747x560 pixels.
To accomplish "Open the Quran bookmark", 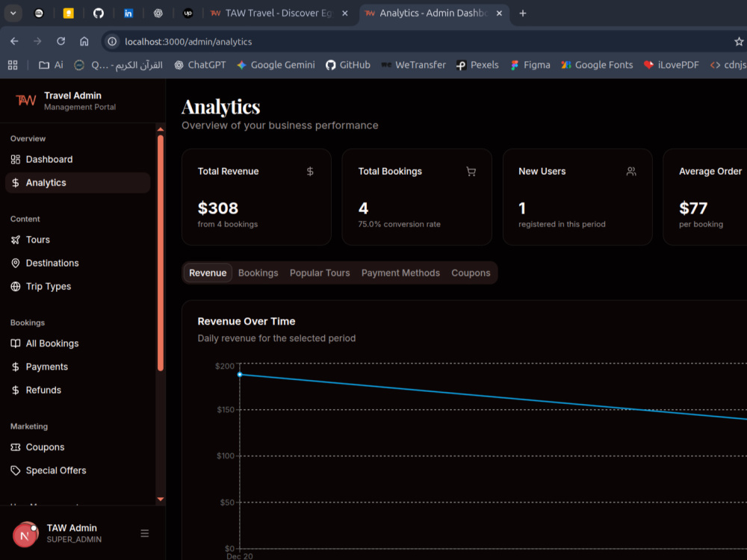I will click(119, 65).
